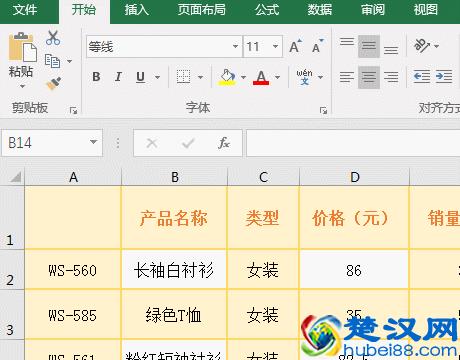Select row 3 header

(x=12, y=315)
